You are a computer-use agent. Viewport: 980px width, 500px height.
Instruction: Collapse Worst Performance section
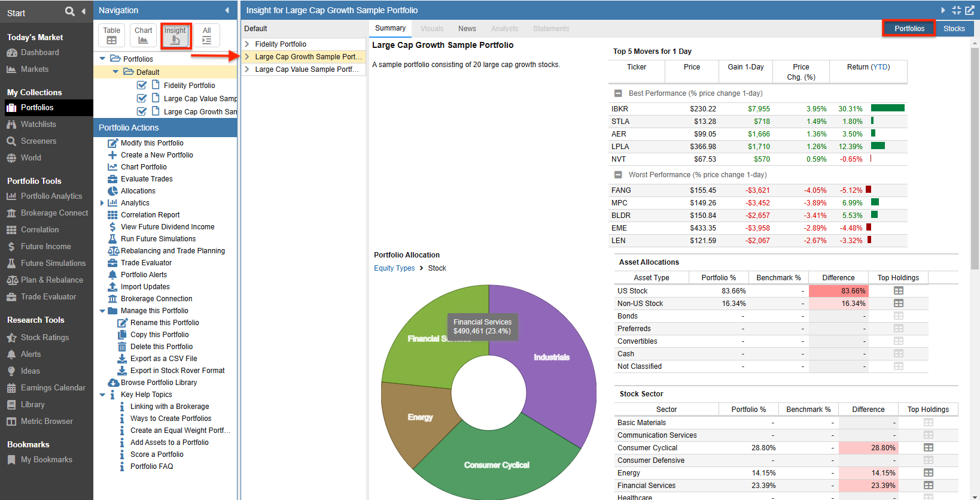coord(618,175)
